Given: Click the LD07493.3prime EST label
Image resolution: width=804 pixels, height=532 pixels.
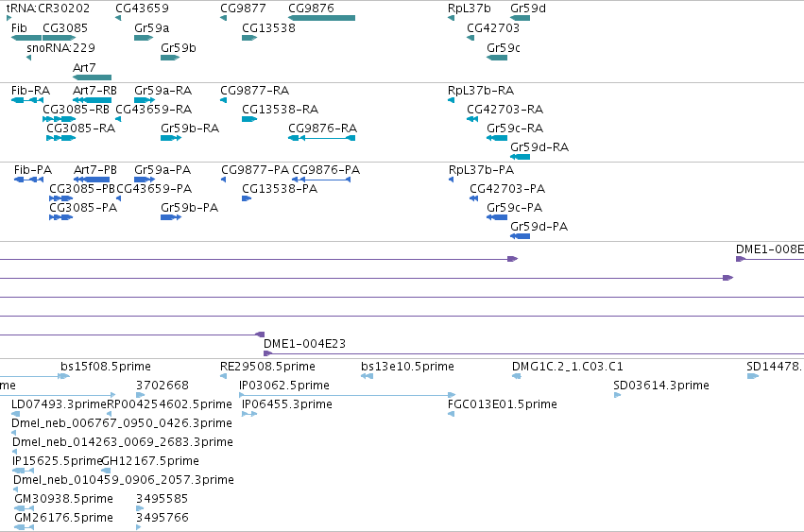Looking at the screenshot, I should 59,404.
